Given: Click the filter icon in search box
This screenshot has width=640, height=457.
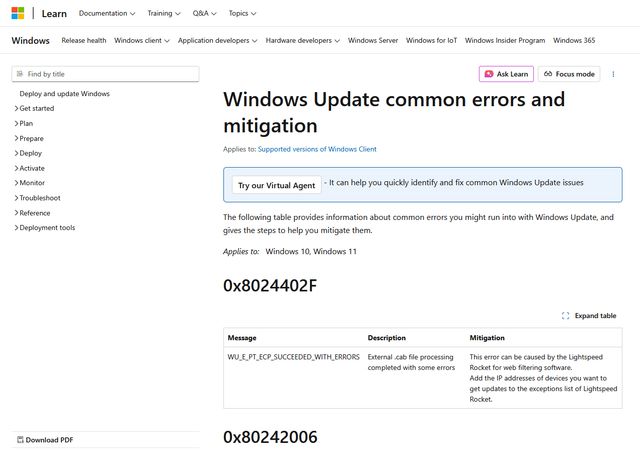Looking at the screenshot, I should [x=20, y=74].
